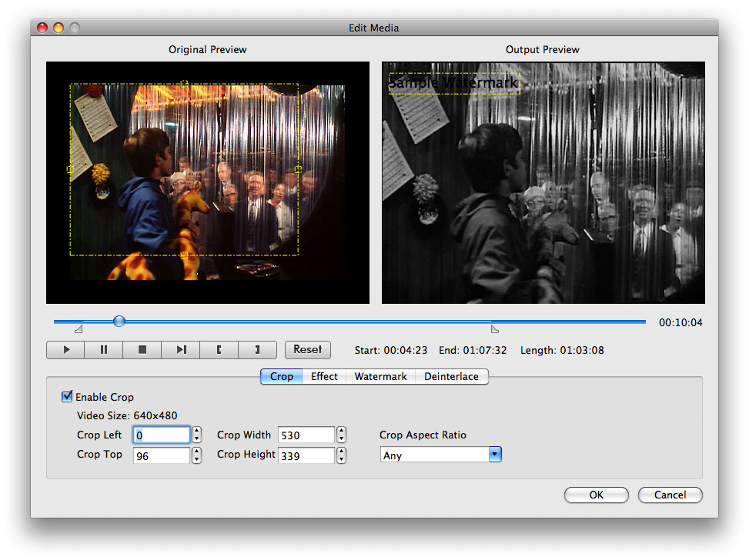The image size is (749, 560).
Task: Click into the Crop Top input field
Action: pyautogui.click(x=162, y=455)
